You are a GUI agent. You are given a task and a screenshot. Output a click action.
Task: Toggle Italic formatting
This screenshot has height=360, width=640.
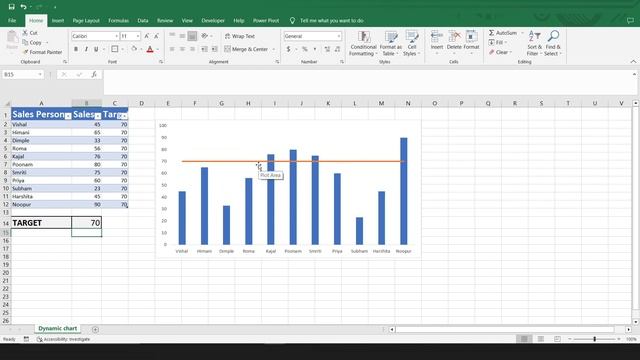[86, 49]
